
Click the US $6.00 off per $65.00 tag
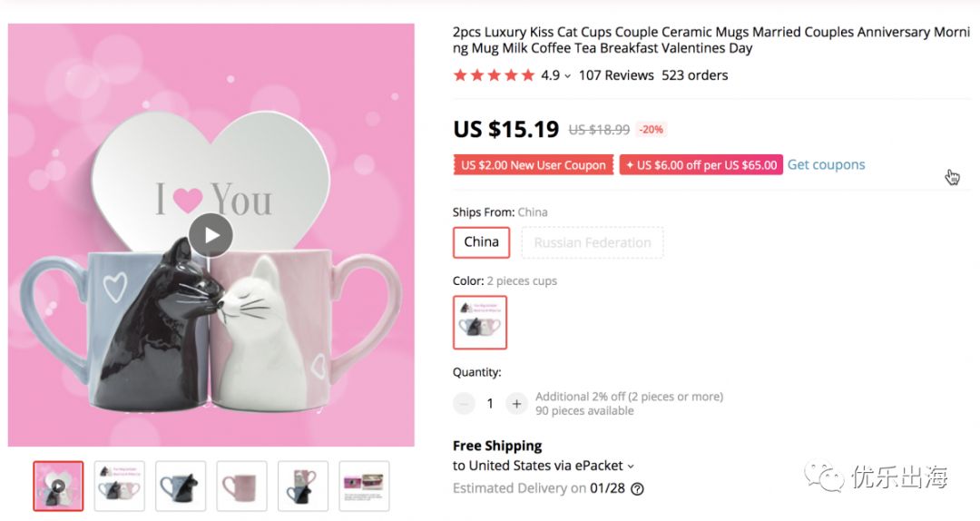pyautogui.click(x=701, y=165)
